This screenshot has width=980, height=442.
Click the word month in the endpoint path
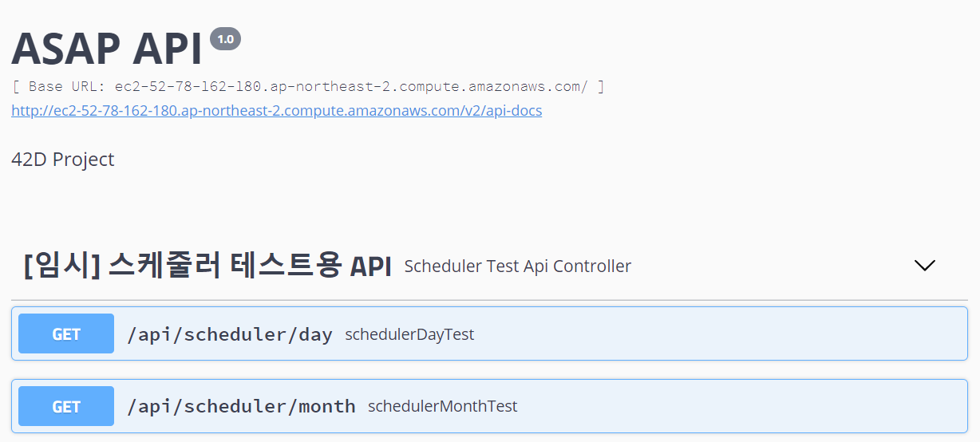(x=327, y=406)
